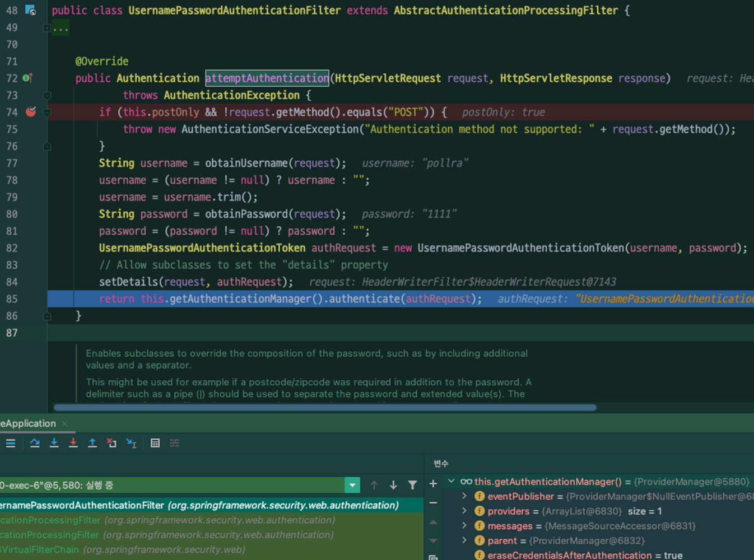Expand the eventPublisher variable node

[464, 496]
